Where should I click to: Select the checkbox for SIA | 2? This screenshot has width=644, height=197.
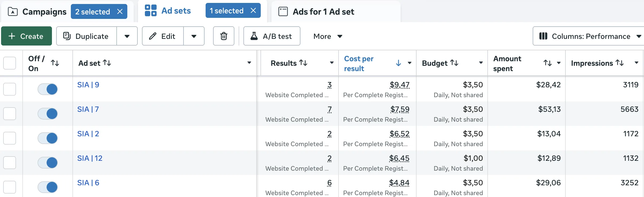[x=10, y=138]
